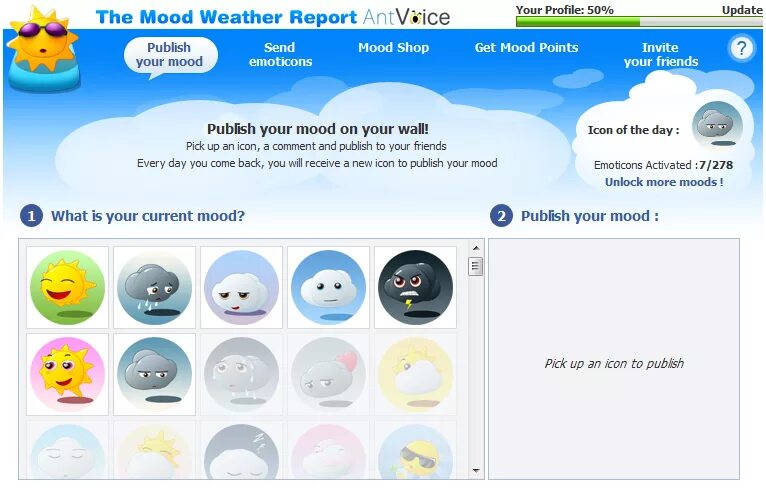Open the Publish your mood tab
Viewport: 766px width, 491px height.
(170, 55)
